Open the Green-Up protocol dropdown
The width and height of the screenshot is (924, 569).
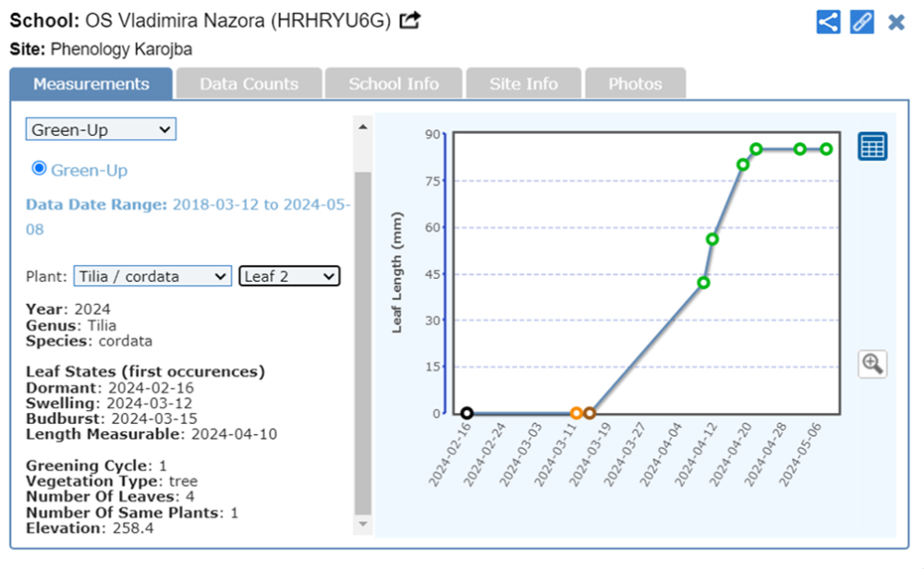tap(100, 130)
